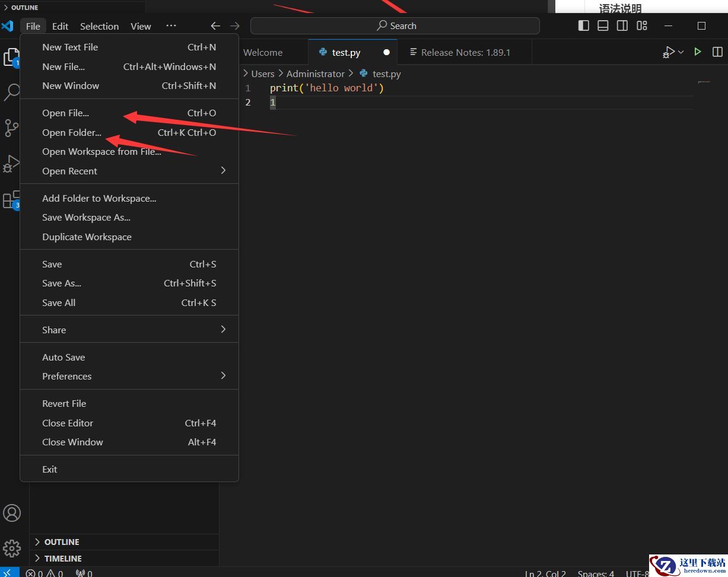Viewport: 728px width, 577px height.
Task: Click the Administrator breadcrumb segment
Action: [315, 74]
